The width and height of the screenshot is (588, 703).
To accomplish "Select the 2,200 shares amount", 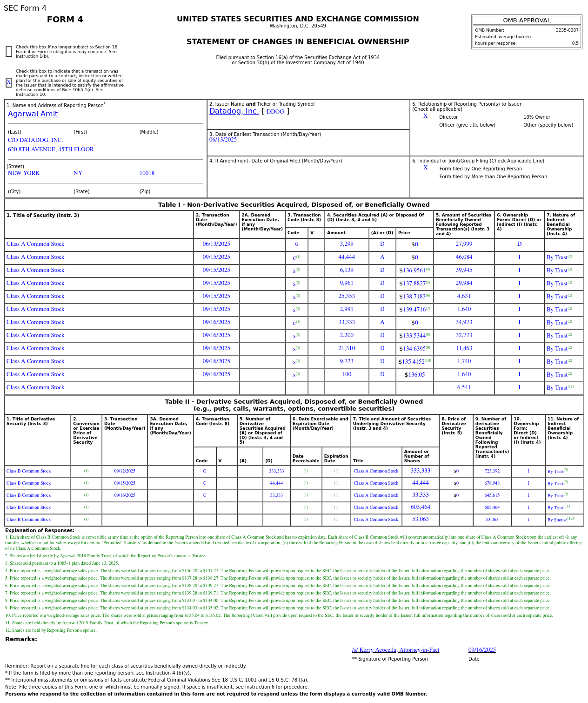I will tap(347, 335).
